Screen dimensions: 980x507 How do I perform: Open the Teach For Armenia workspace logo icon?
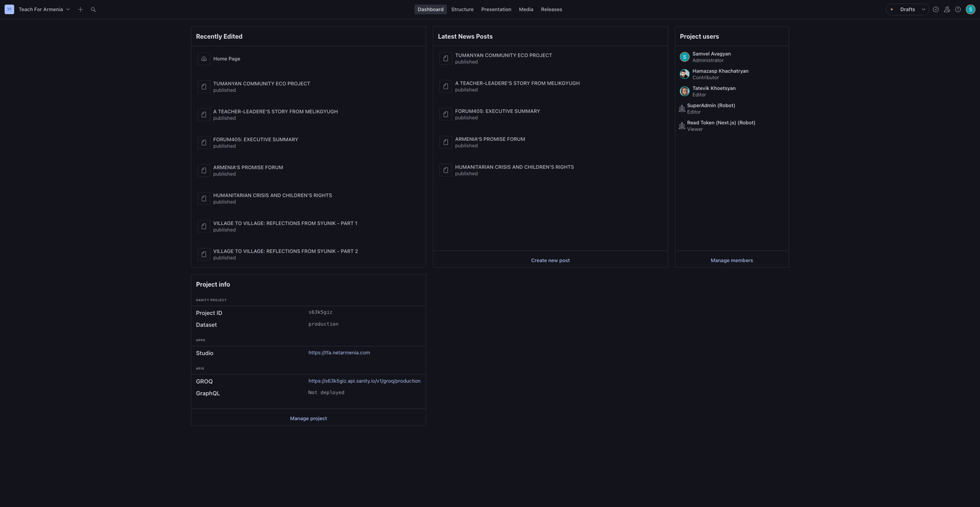pos(9,9)
